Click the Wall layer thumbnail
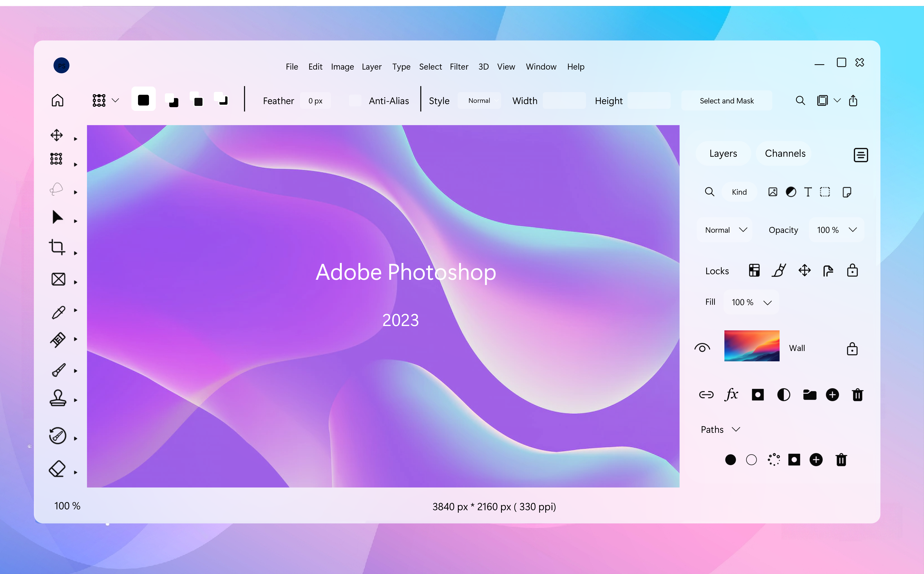Image resolution: width=924 pixels, height=574 pixels. pyautogui.click(x=752, y=346)
